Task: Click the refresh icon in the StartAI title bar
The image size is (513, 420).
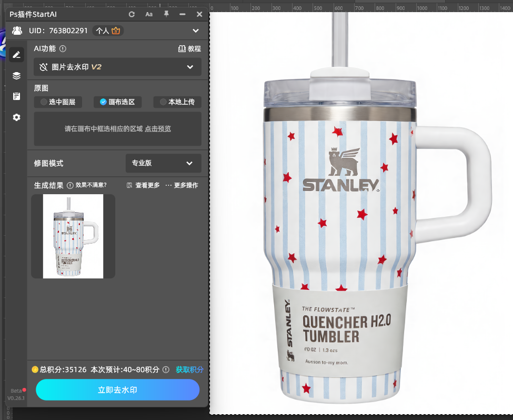Action: pos(132,14)
